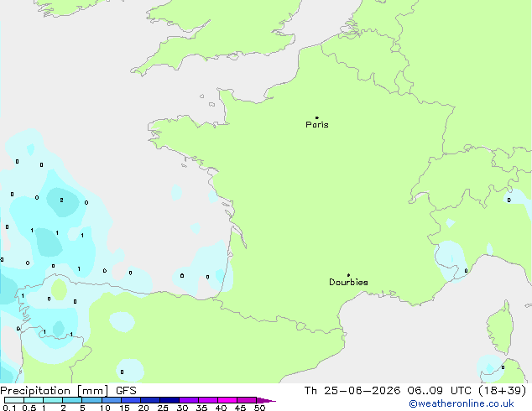Click the '30' legend scale label

click(x=182, y=408)
